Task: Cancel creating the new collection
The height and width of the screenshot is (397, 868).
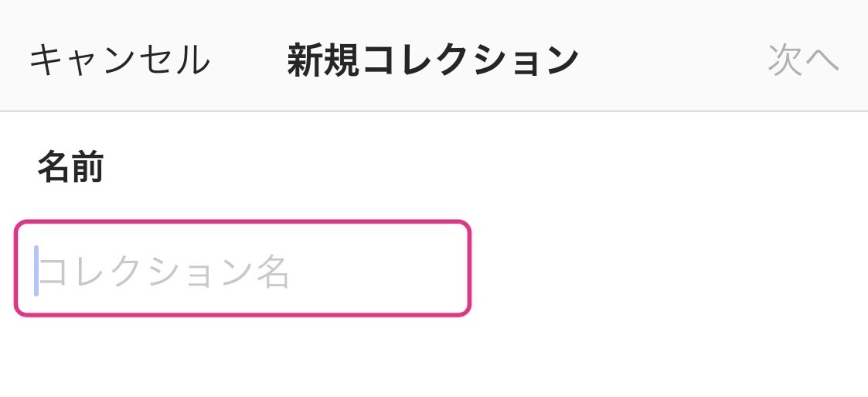Action: tap(120, 60)
